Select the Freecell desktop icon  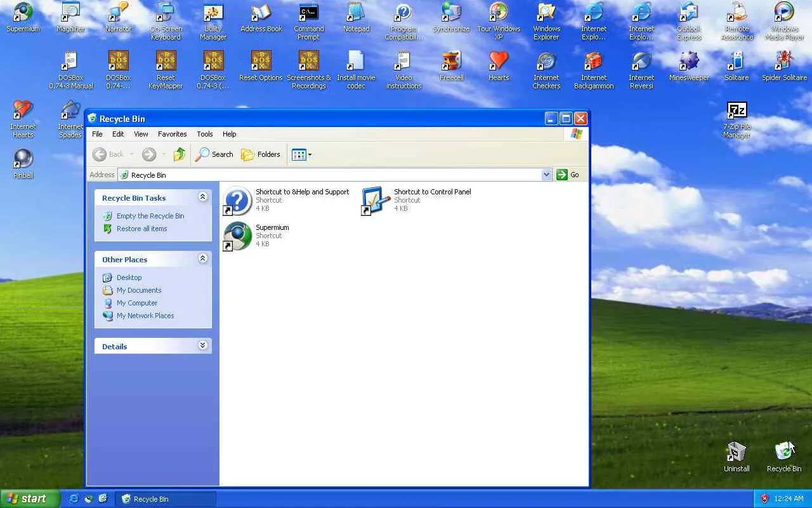click(x=452, y=66)
